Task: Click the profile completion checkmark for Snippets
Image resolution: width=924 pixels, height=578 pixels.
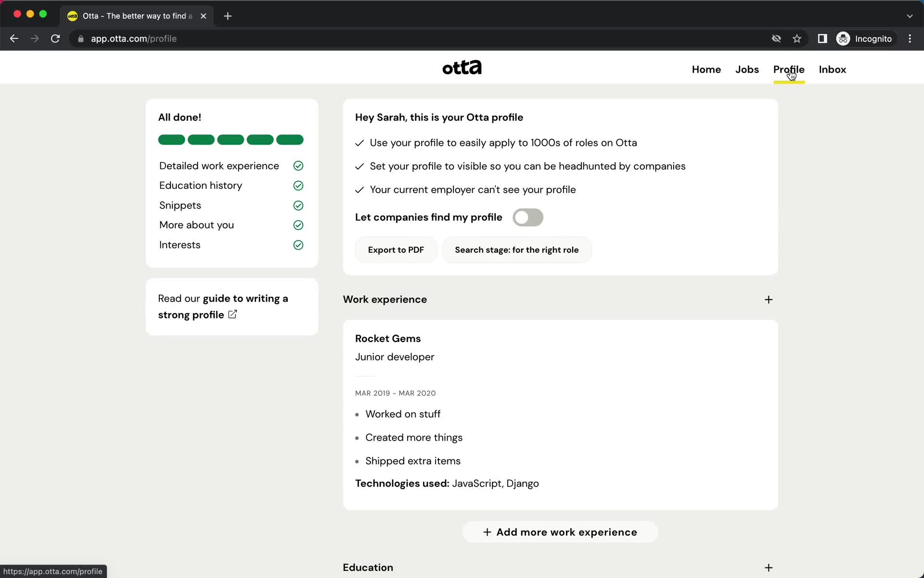Action: tap(298, 205)
